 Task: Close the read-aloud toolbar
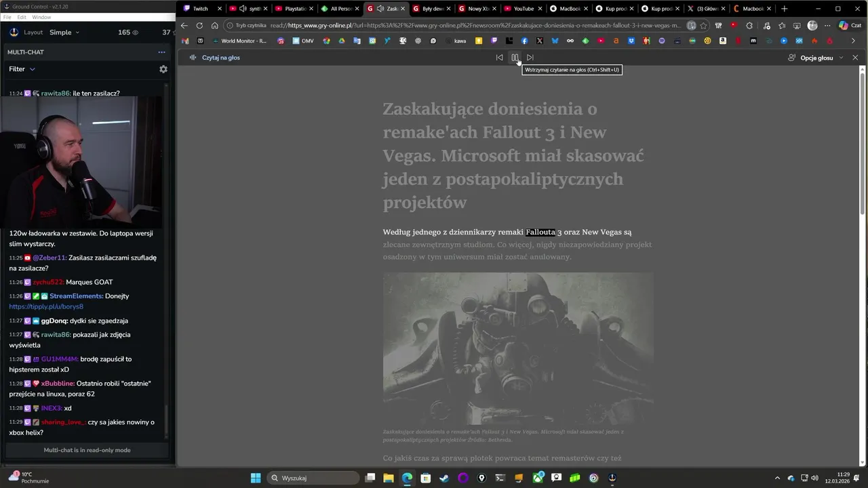(x=855, y=58)
